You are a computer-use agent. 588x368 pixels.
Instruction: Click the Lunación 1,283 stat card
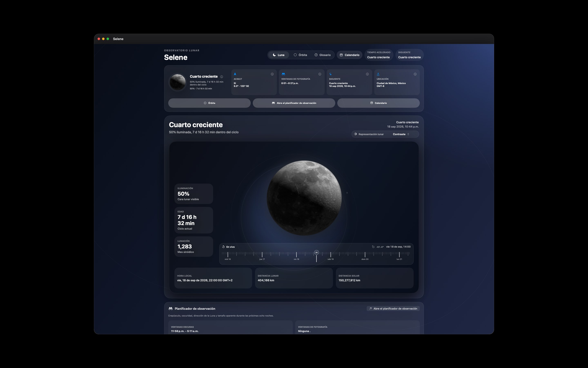point(194,247)
